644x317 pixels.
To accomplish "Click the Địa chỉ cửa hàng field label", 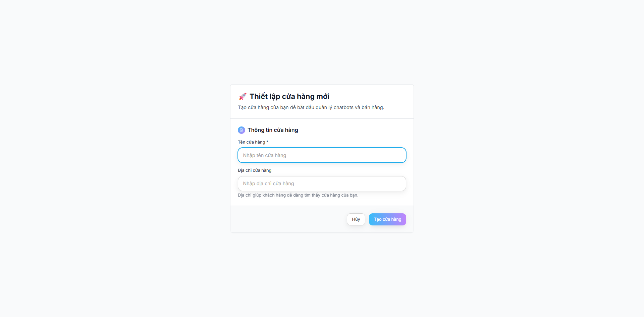I will point(255,170).
